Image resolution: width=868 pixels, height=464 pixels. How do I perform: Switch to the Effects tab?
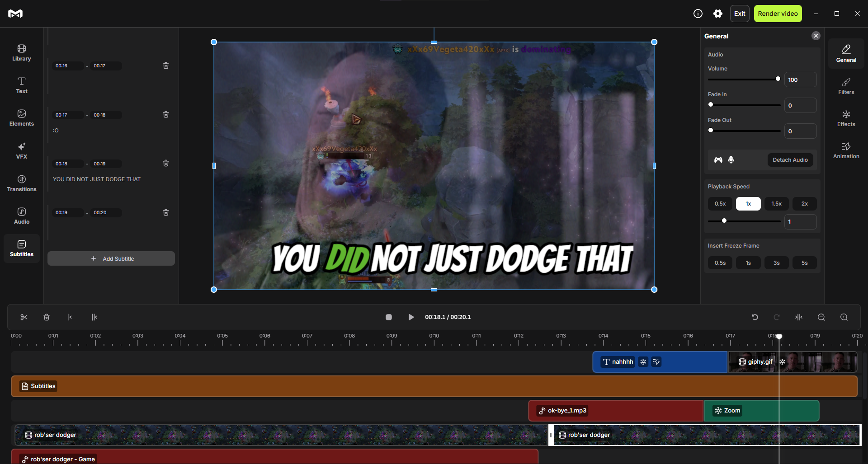pos(846,118)
